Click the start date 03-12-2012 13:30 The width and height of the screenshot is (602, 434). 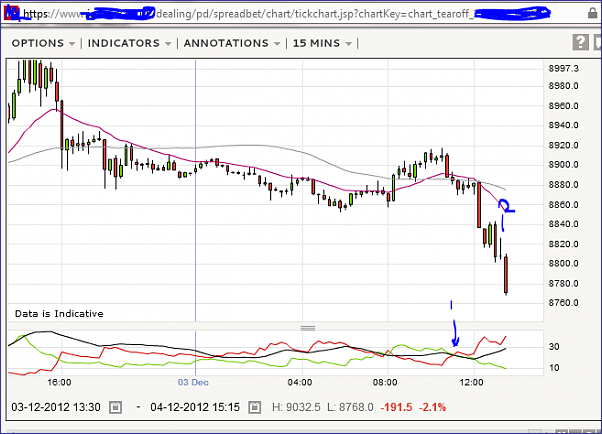click(x=56, y=407)
